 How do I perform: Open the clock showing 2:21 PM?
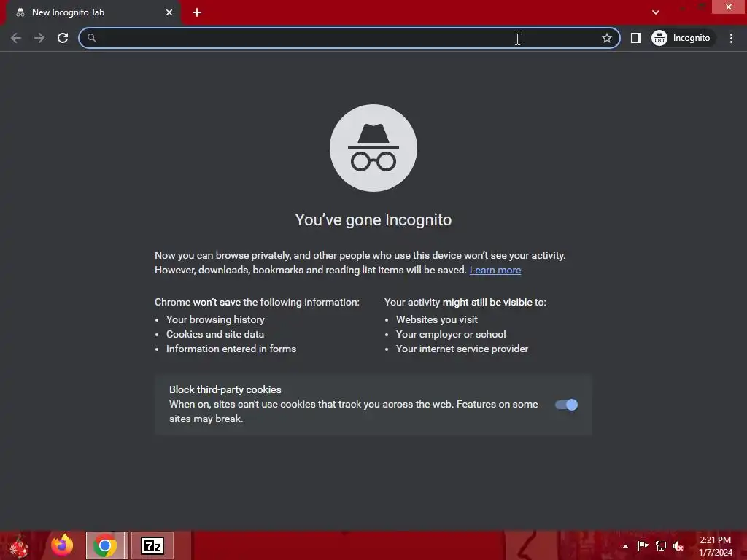click(x=716, y=545)
